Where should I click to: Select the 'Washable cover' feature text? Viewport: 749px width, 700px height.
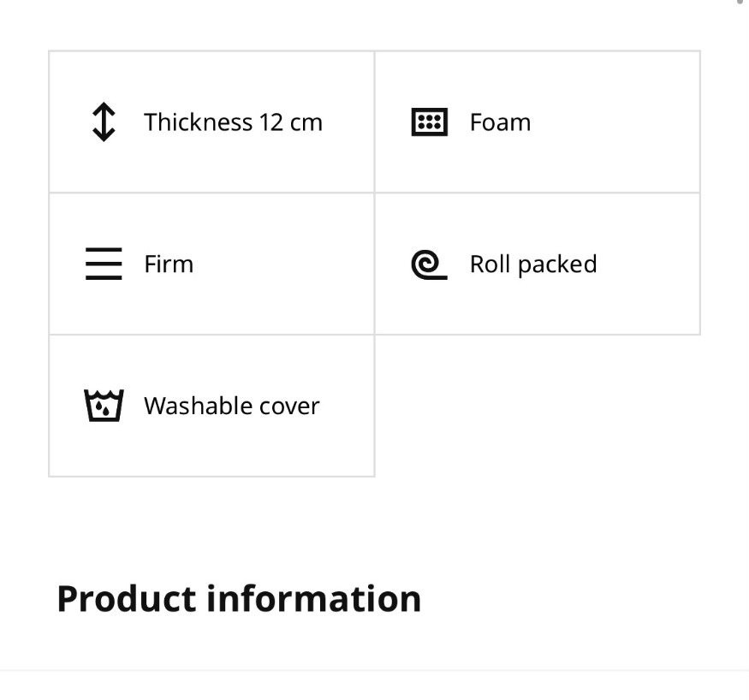[x=232, y=406]
